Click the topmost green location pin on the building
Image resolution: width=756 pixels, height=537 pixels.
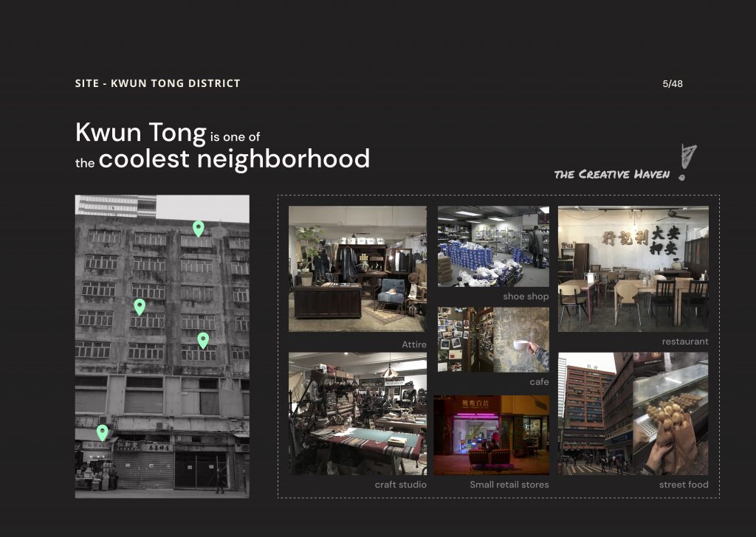pyautogui.click(x=198, y=229)
